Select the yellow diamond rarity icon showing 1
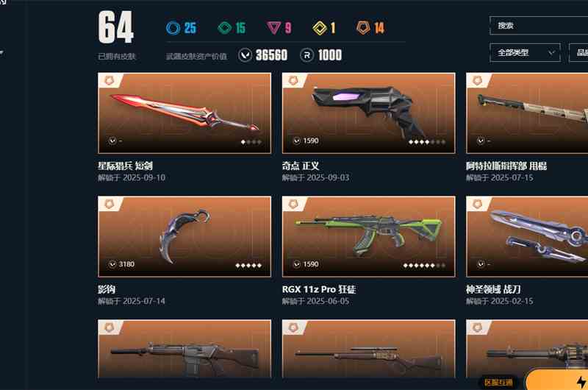This screenshot has width=588, height=390. tap(320, 28)
